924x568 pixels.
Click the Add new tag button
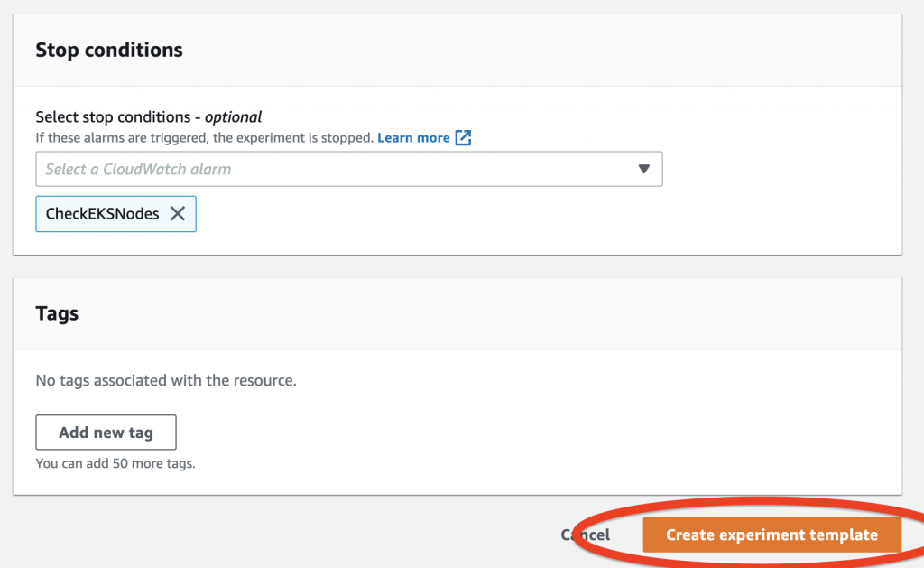106,433
